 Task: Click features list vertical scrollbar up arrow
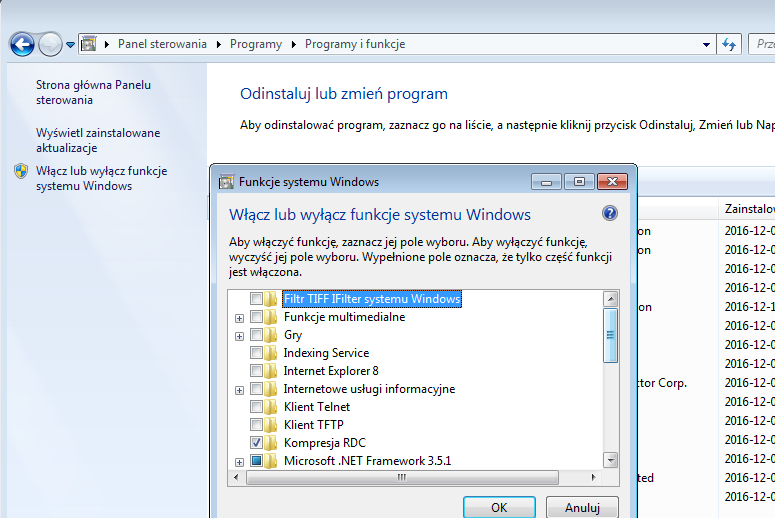pyautogui.click(x=611, y=299)
